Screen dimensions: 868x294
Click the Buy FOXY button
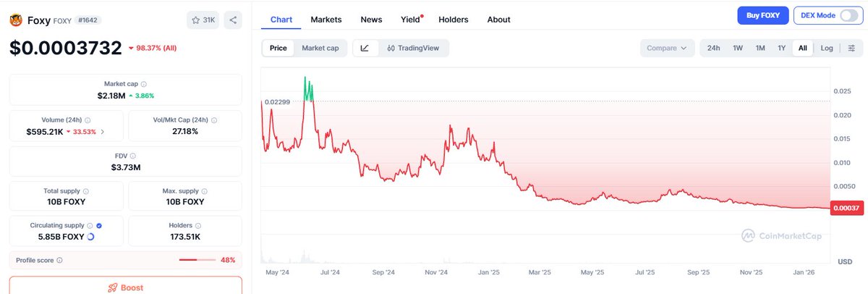[762, 15]
